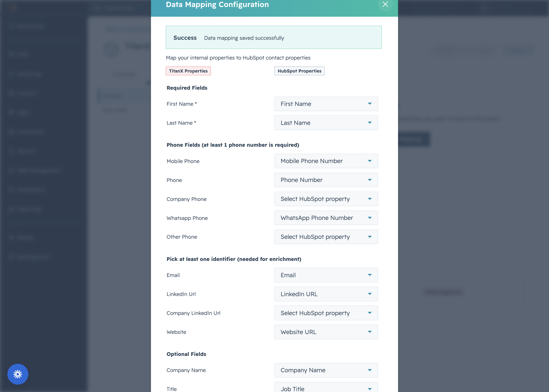Click the Success notification banner

pos(274,38)
